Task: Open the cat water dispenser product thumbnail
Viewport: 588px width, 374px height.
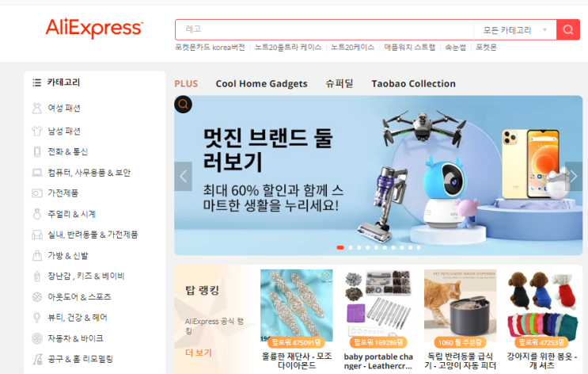Action: coord(460,305)
